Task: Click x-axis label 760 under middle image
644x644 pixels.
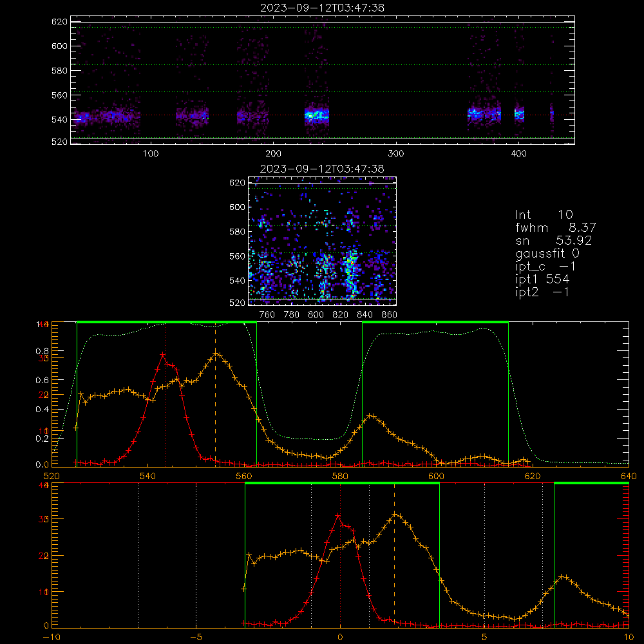Action: click(x=267, y=315)
